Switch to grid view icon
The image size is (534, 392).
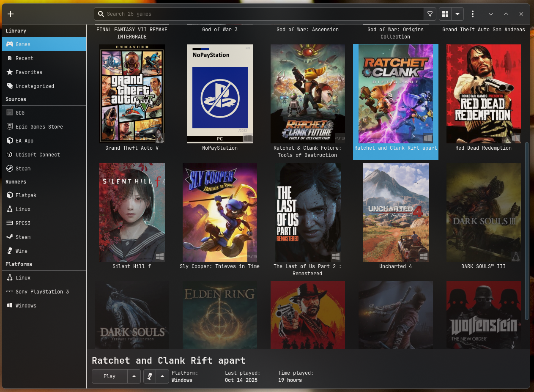coord(445,14)
